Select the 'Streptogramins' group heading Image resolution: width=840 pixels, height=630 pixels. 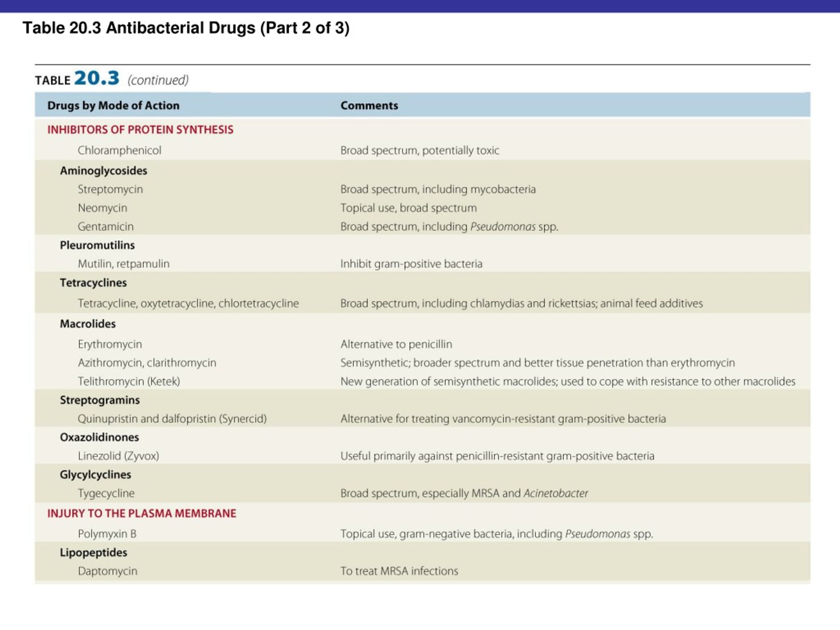(100, 400)
